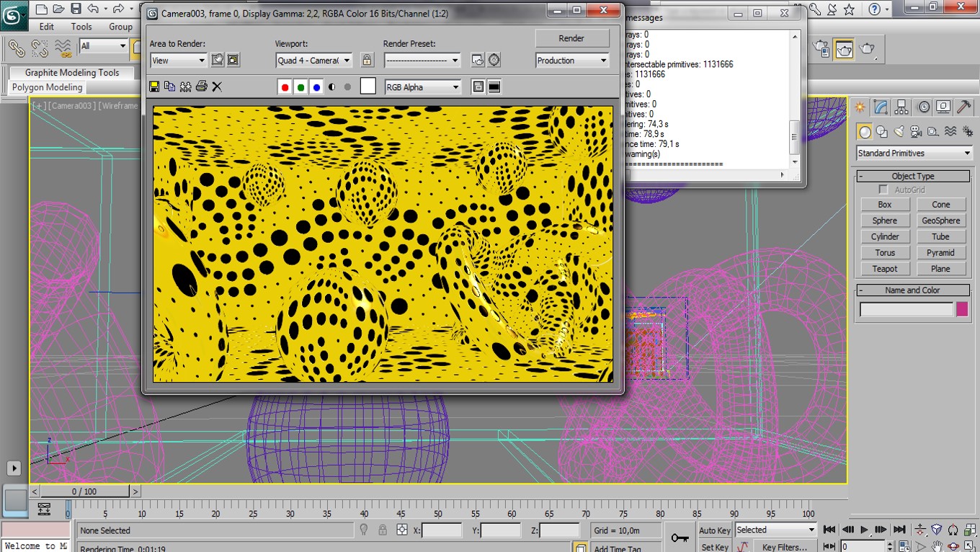The width and height of the screenshot is (980, 552).
Task: Toggle monochrome display circle
Action: 347,87
